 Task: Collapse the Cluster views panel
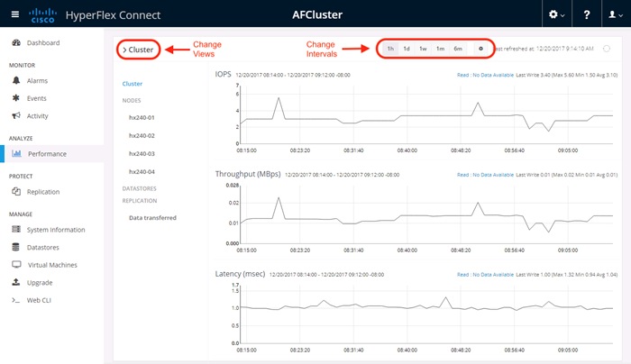coord(138,50)
